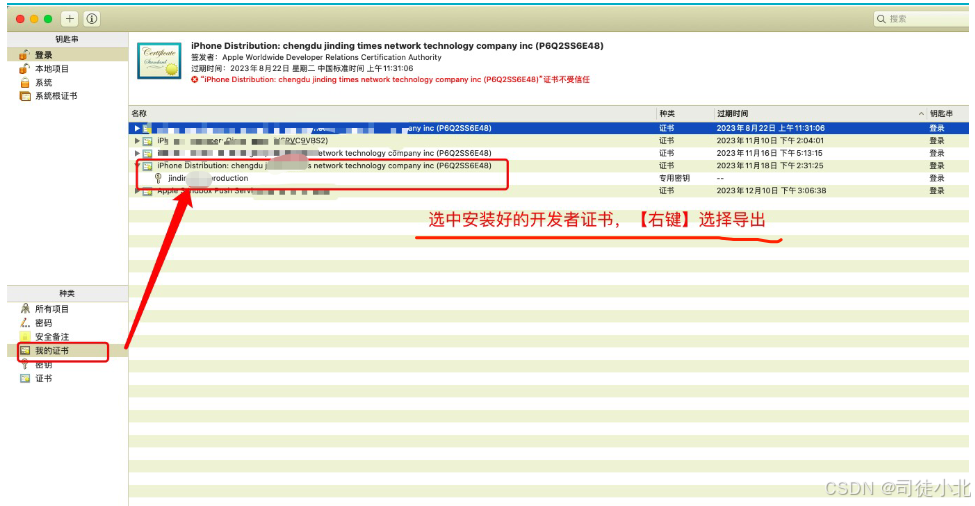Screen dimensions: 975x506
Task: Click certificate icon of row expiring 2023年11月16日
Action: pos(147,153)
